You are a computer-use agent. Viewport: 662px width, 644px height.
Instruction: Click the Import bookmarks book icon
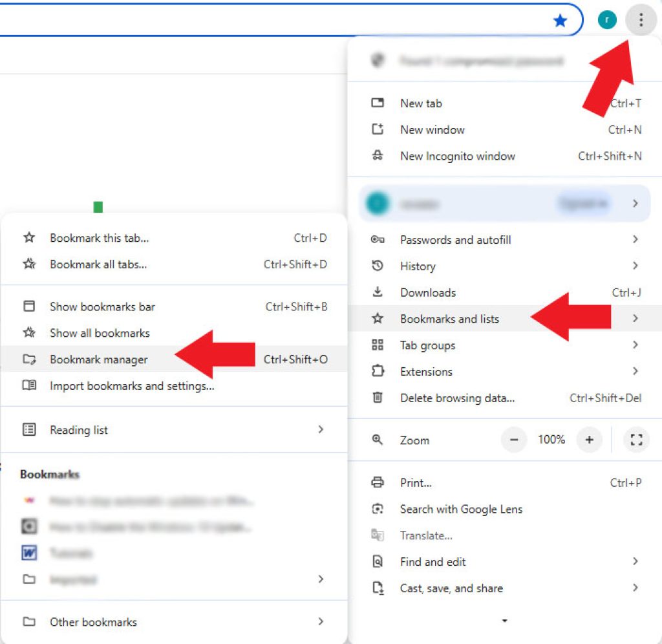coord(28,385)
